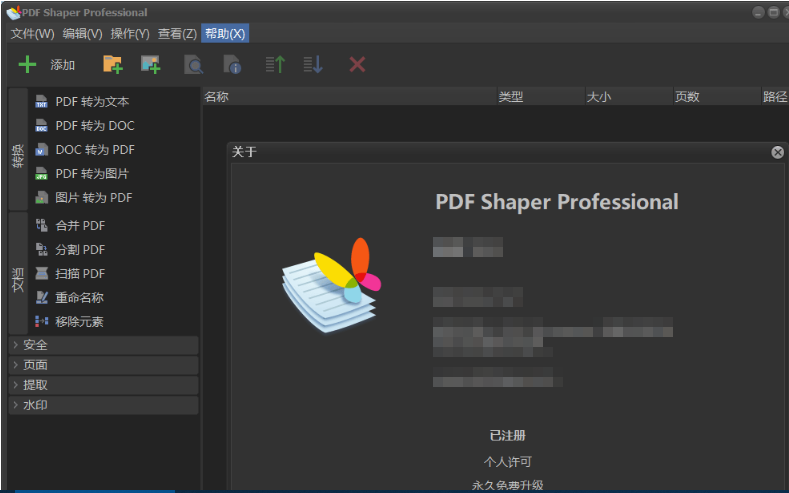Expand the 页面 section
789x493 pixels.
103,365
